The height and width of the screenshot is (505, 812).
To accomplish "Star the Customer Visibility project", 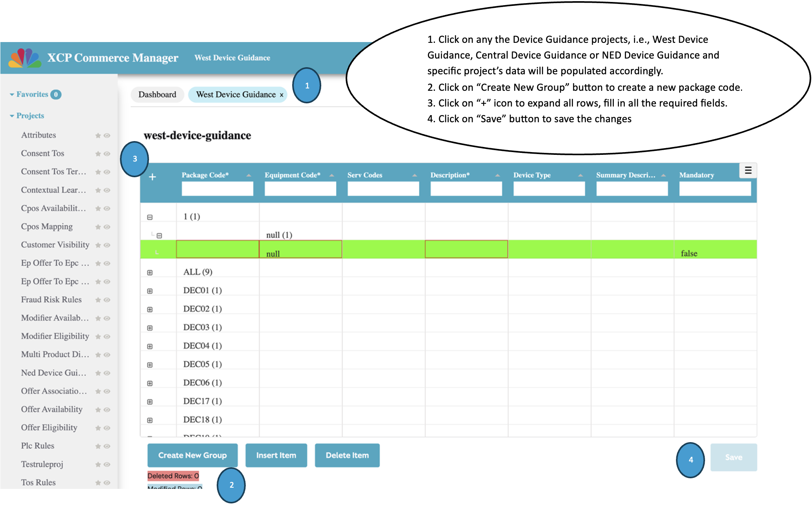I will [x=98, y=245].
